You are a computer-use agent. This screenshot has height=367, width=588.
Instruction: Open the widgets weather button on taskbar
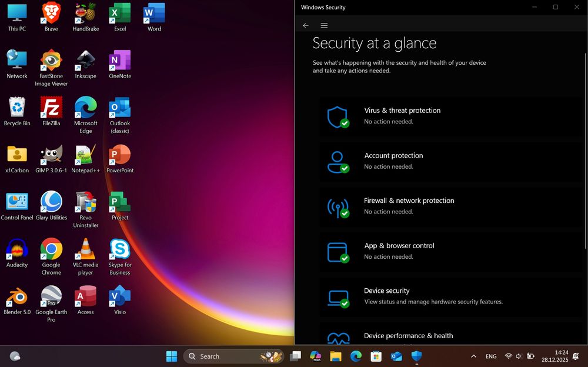point(15,356)
